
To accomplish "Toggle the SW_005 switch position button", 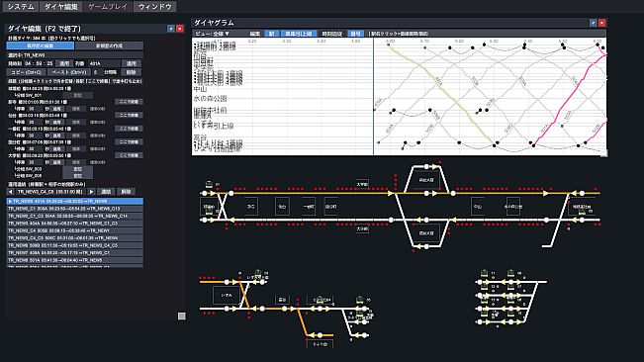I will click(x=77, y=176).
